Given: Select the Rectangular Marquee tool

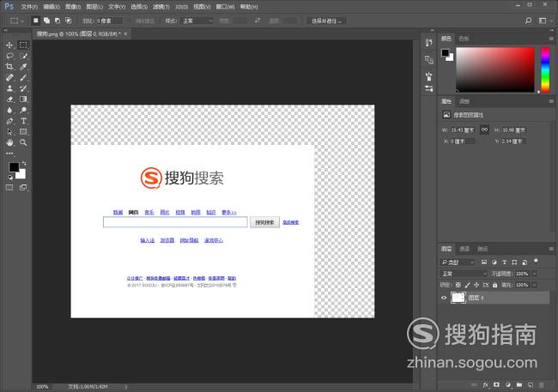Looking at the screenshot, I should coord(23,45).
